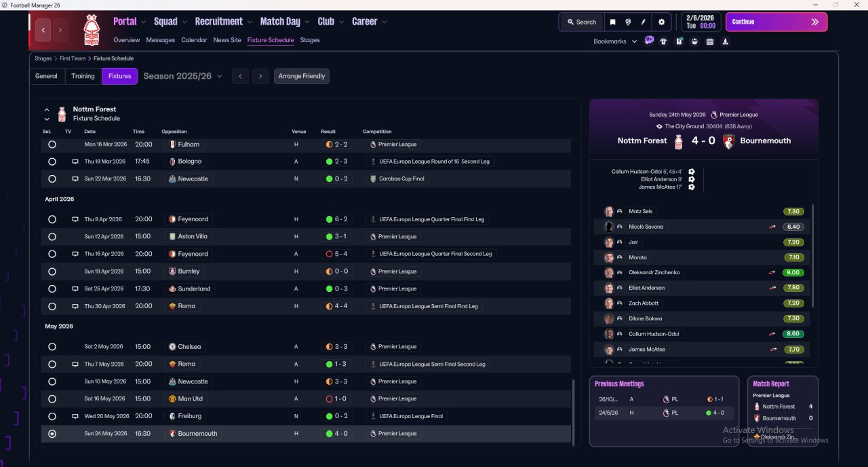This screenshot has height=467, width=868.
Task: Open the bookmark flag icon beside Search
Action: point(612,22)
